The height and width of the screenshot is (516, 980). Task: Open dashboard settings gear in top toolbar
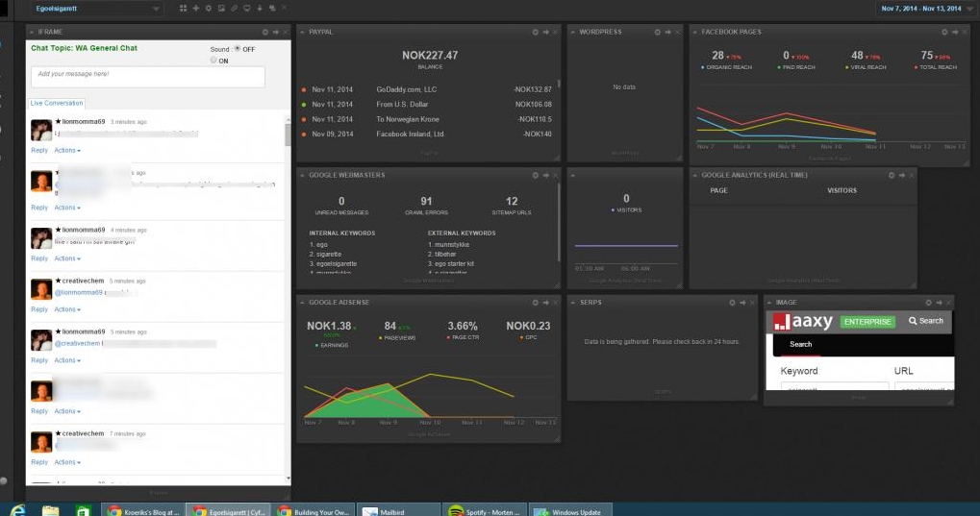coord(208,8)
